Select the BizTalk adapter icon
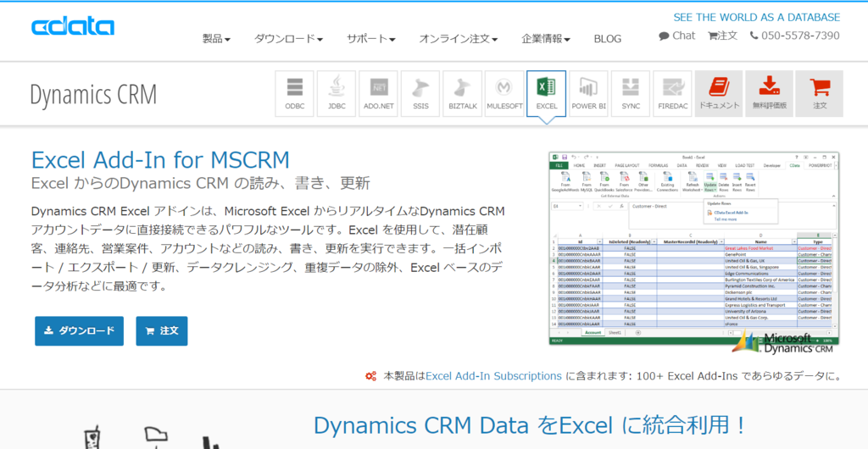868x449 pixels. click(x=462, y=93)
